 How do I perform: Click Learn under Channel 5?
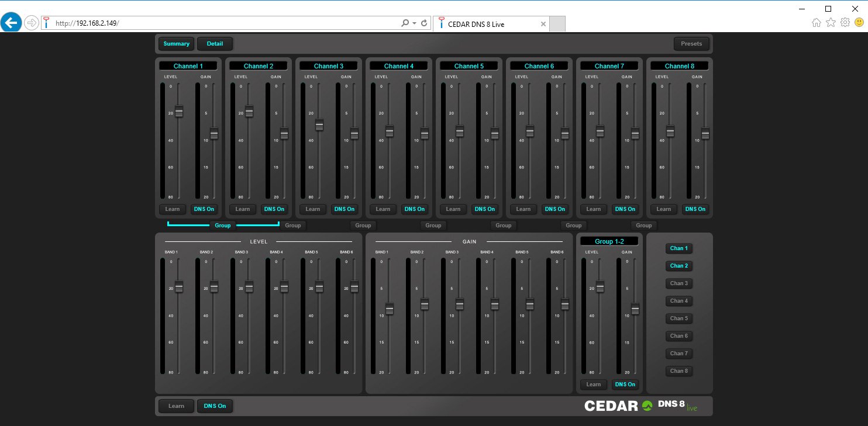(453, 209)
